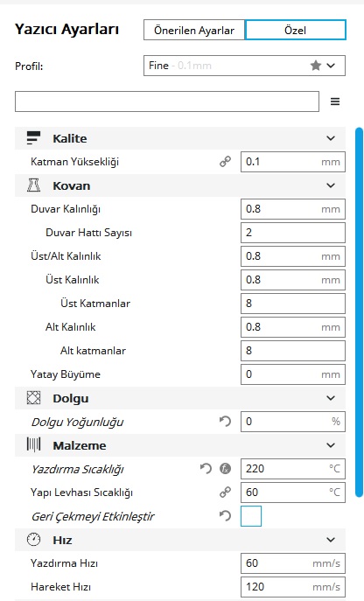Revert Geri Çekmeyi Etkinleştir using the arrow icon
Viewport: 364px width, 601px height.
pyautogui.click(x=225, y=516)
